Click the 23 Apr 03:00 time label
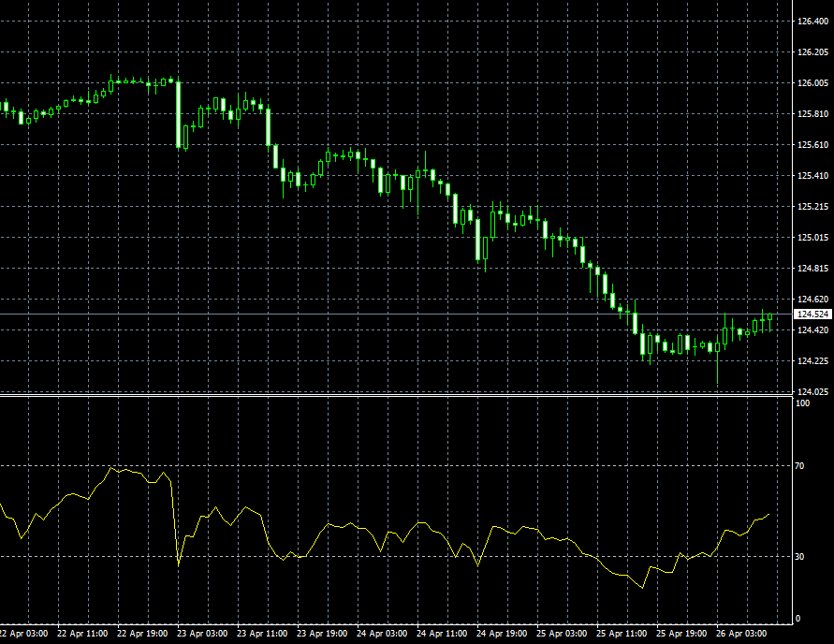834x644 pixels. point(202,634)
